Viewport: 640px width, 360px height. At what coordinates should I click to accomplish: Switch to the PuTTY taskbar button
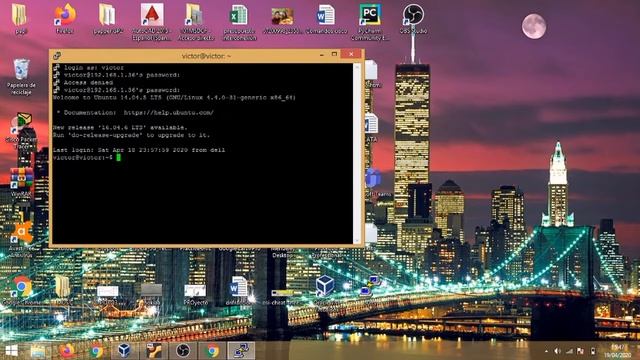241,351
